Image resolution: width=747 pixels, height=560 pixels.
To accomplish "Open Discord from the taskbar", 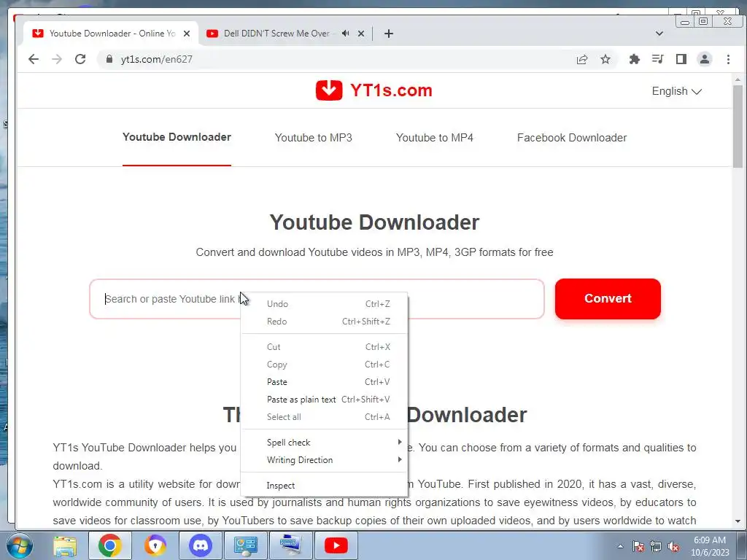I will [201, 545].
